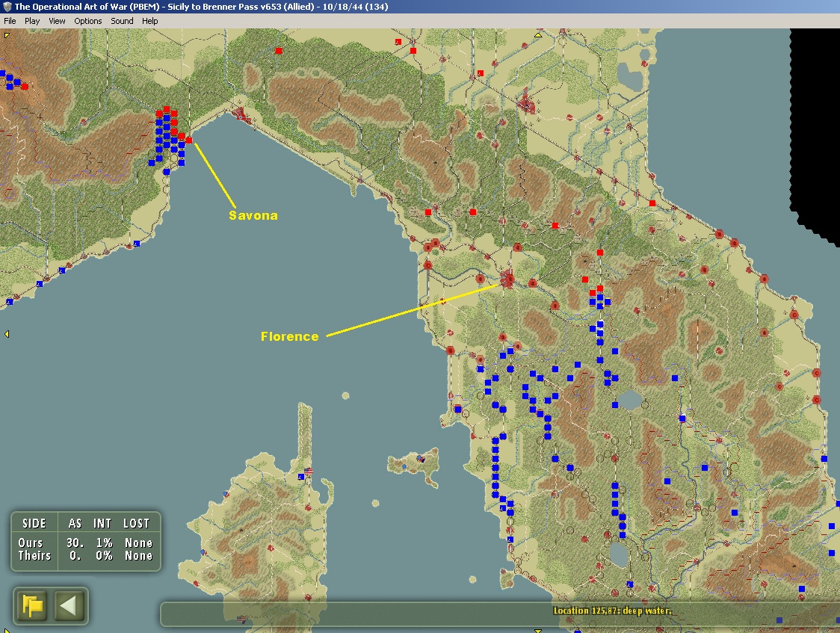Open the File menu
Image resolution: width=840 pixels, height=633 pixels.
pyautogui.click(x=10, y=21)
